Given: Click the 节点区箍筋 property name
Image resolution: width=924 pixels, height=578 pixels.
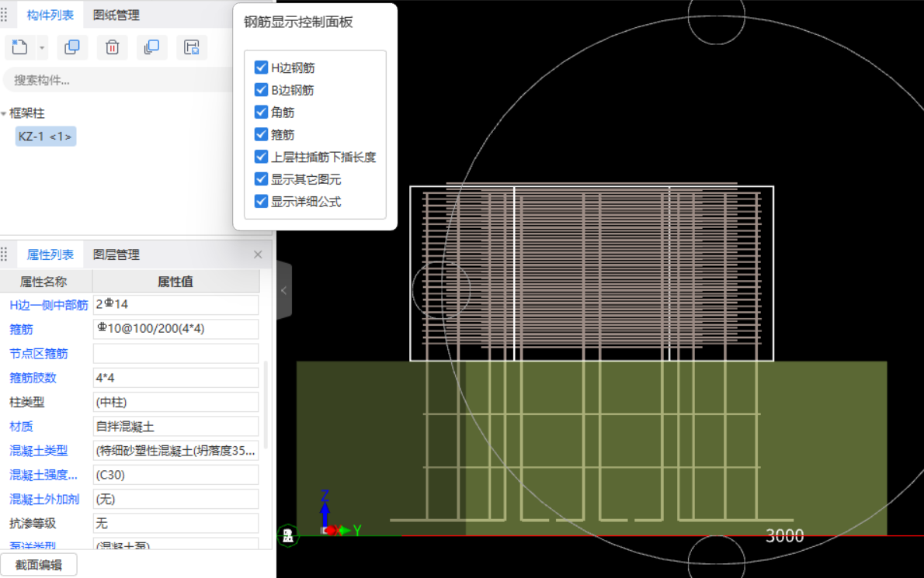Looking at the screenshot, I should coord(39,354).
